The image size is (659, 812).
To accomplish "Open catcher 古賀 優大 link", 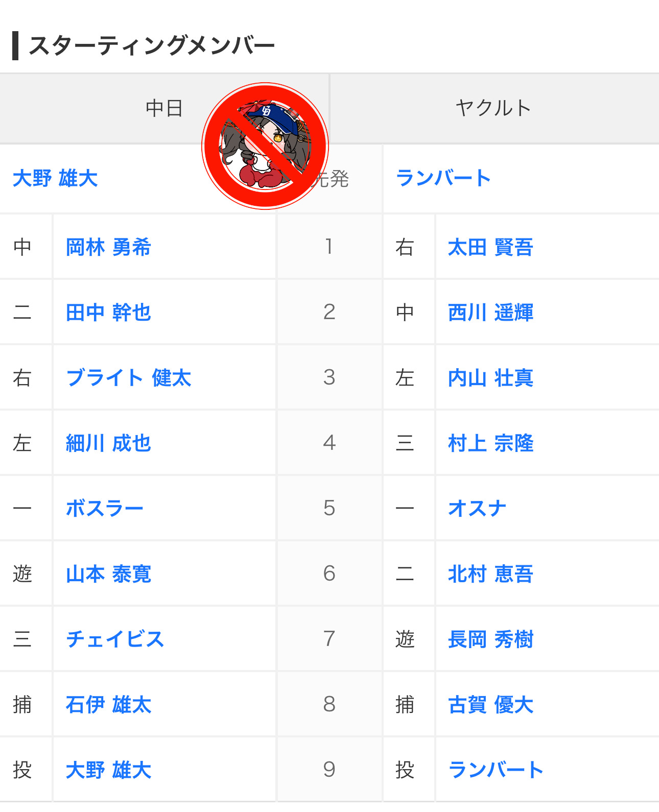I will [x=490, y=705].
